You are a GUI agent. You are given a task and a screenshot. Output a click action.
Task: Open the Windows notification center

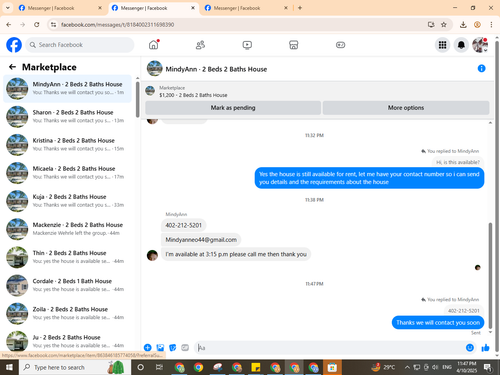488,367
